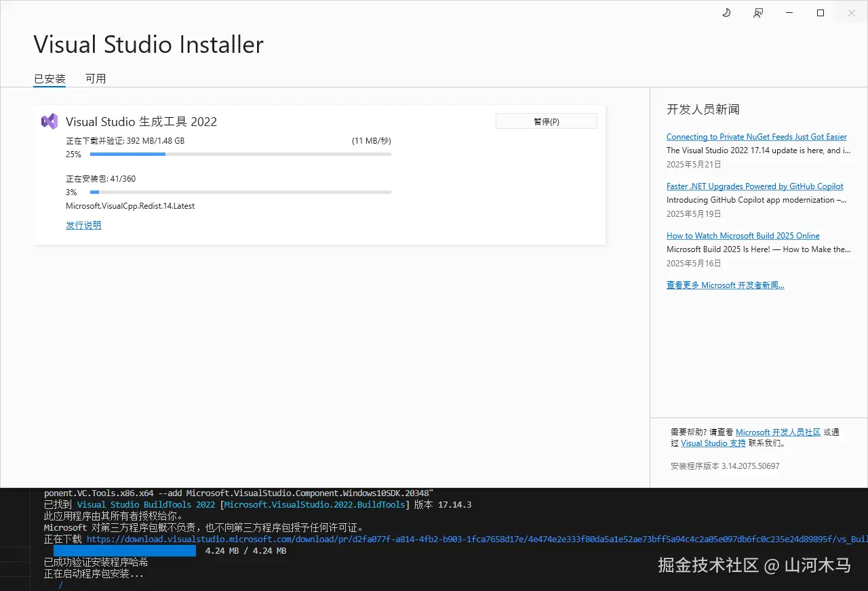Click the 2025年5月19日 news date
This screenshot has width=868, height=591.
(694, 214)
